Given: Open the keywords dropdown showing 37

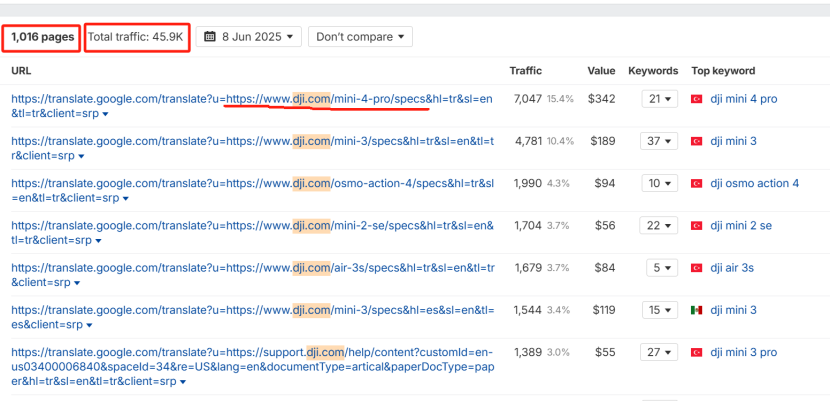Looking at the screenshot, I should (659, 141).
